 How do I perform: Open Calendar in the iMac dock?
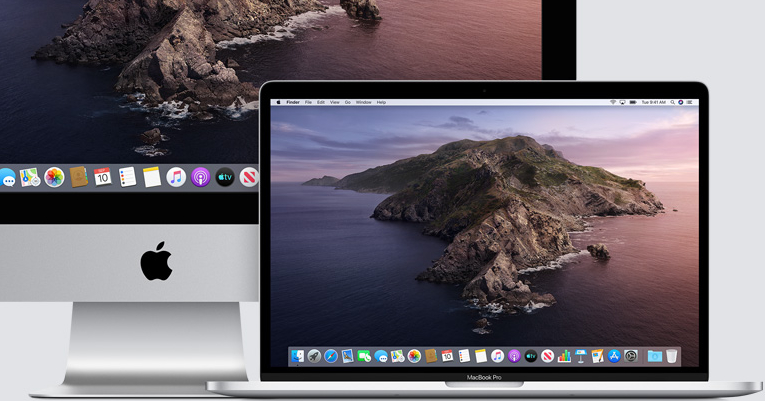[x=102, y=177]
